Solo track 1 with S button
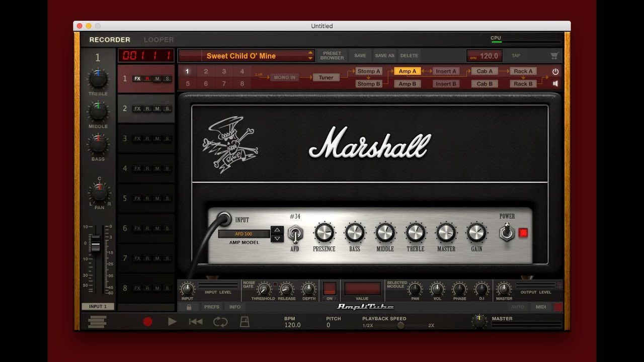The image size is (644, 362). click(168, 78)
